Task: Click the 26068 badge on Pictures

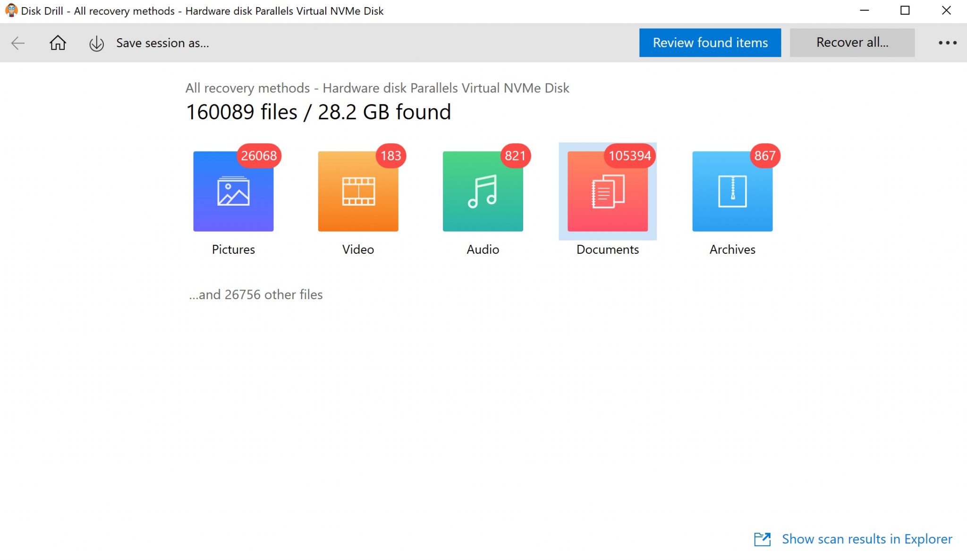Action: click(x=259, y=156)
